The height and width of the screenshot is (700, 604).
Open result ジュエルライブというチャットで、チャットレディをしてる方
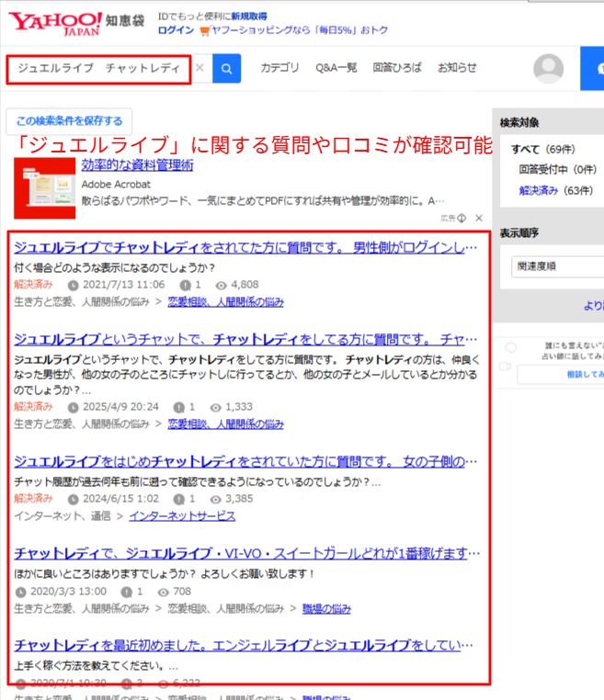pos(245,339)
